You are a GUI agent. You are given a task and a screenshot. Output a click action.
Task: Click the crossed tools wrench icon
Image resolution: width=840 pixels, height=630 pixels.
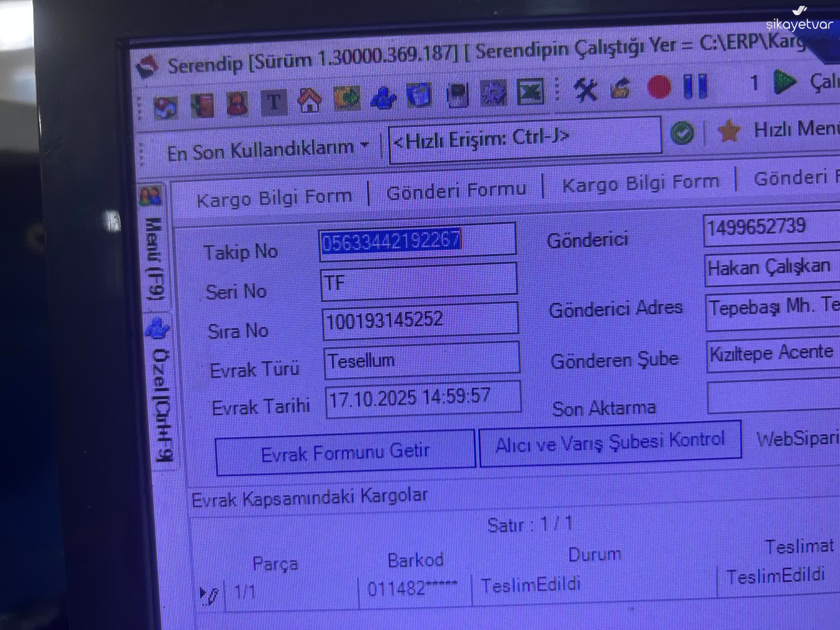tap(586, 89)
